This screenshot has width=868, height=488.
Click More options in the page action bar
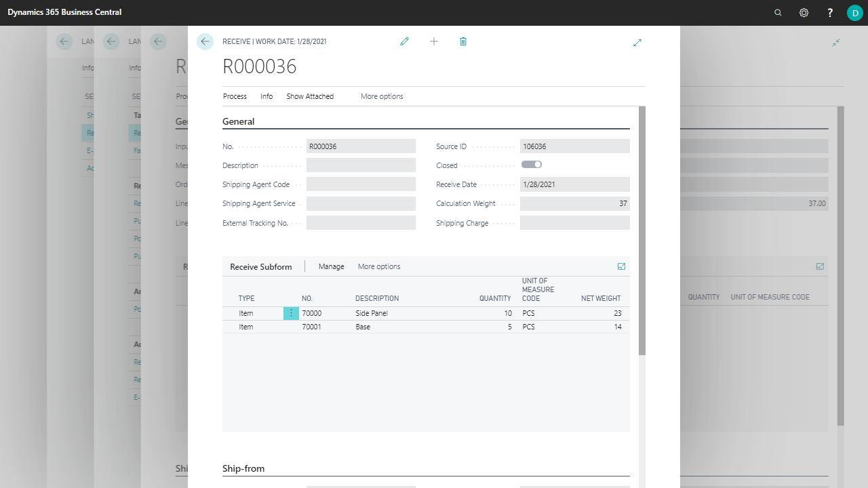click(x=382, y=96)
